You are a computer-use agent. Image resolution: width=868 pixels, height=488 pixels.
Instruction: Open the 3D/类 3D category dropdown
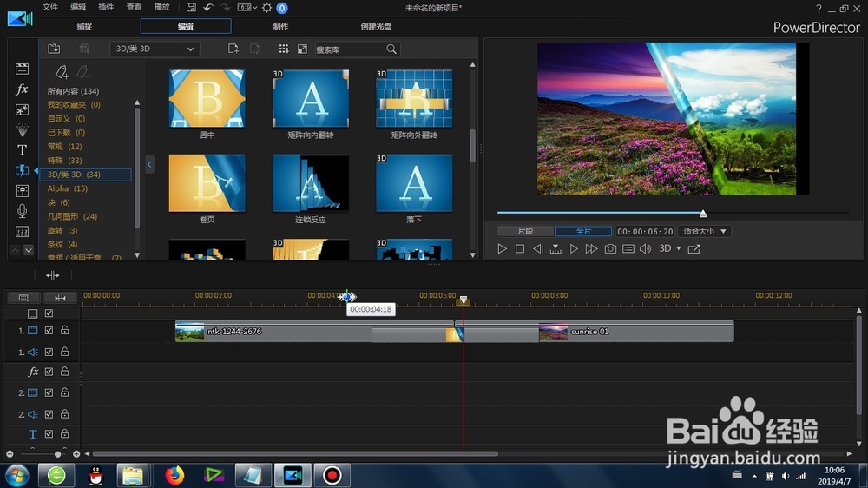tap(155, 49)
